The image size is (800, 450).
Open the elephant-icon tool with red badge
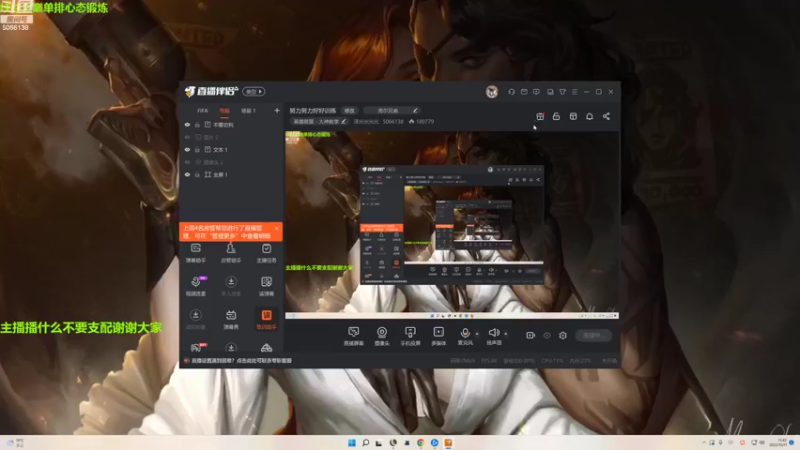(x=196, y=347)
